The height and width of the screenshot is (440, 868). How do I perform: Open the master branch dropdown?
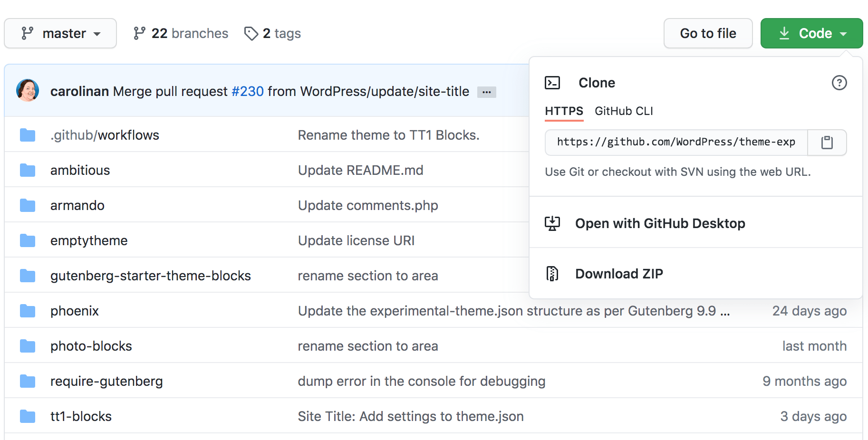pos(60,33)
